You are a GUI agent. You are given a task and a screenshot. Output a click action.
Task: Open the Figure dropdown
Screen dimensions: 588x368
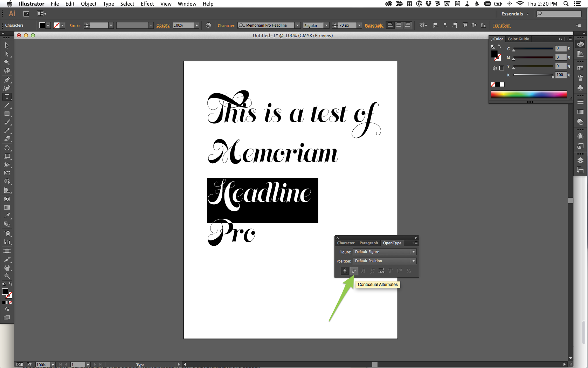pyautogui.click(x=385, y=252)
